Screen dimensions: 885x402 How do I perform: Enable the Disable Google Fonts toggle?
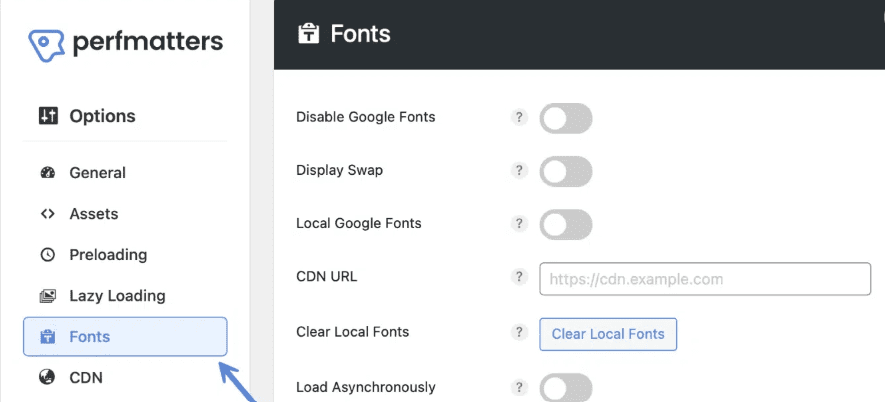(566, 118)
